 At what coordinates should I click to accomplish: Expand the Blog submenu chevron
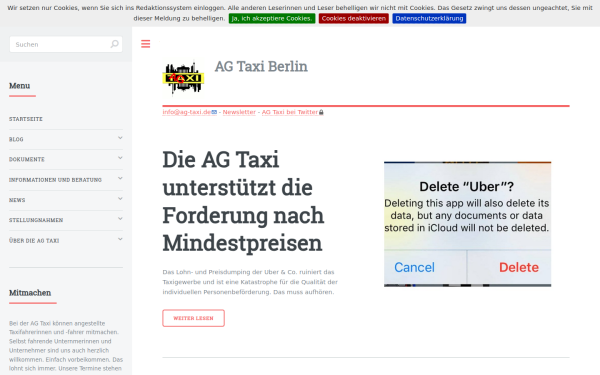point(120,138)
